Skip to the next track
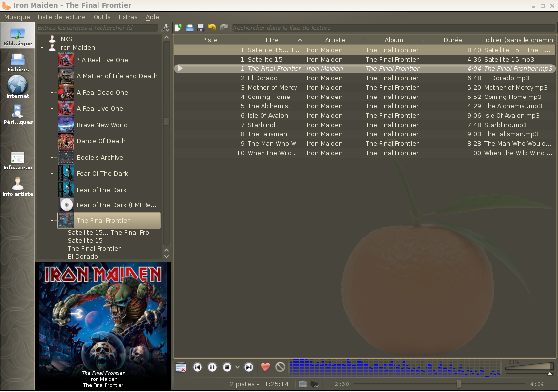 [x=249, y=367]
